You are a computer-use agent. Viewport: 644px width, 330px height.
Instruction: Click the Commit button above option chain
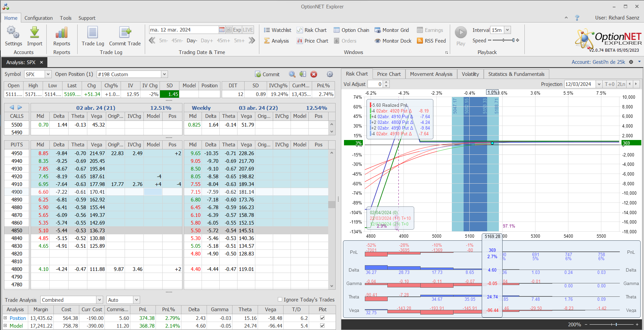[267, 74]
